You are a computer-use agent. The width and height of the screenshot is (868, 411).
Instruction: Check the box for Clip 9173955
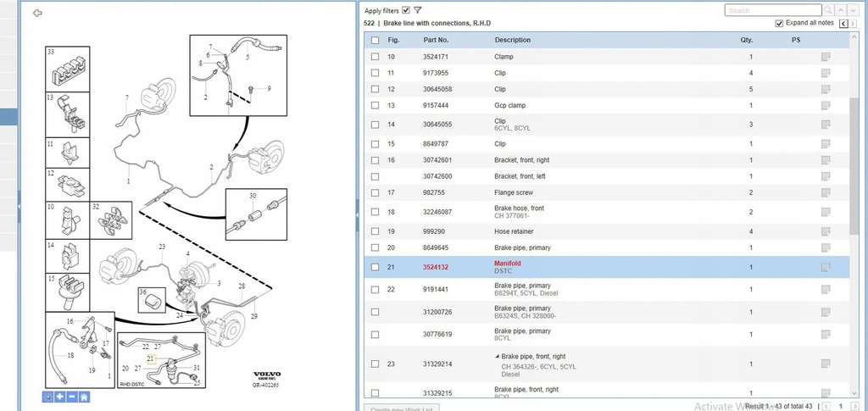click(376, 73)
